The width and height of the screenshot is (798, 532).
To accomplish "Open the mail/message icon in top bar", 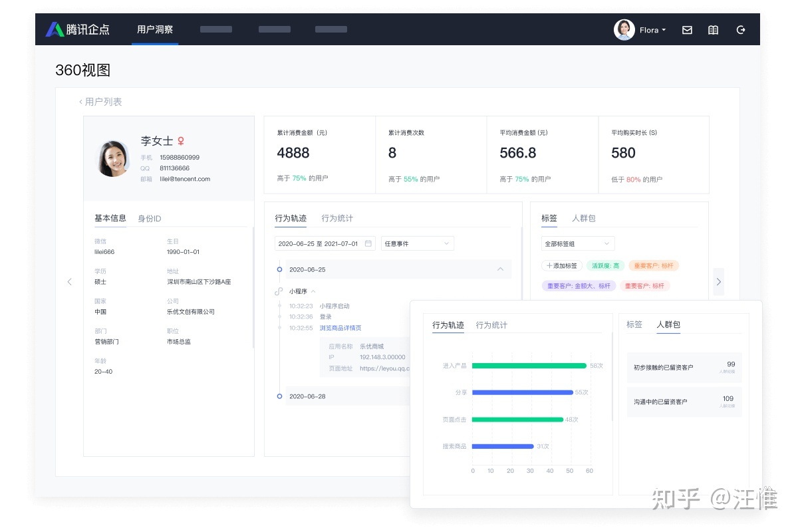I will pos(687,29).
